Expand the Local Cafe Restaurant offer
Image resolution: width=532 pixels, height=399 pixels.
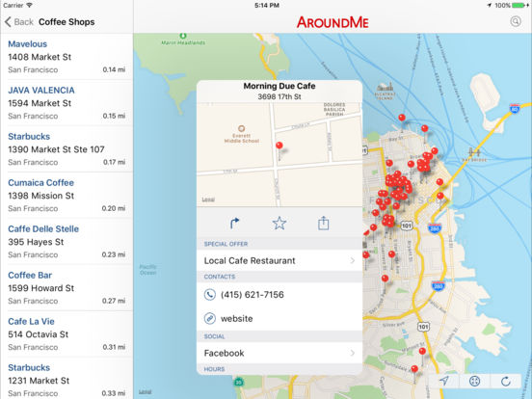point(279,260)
